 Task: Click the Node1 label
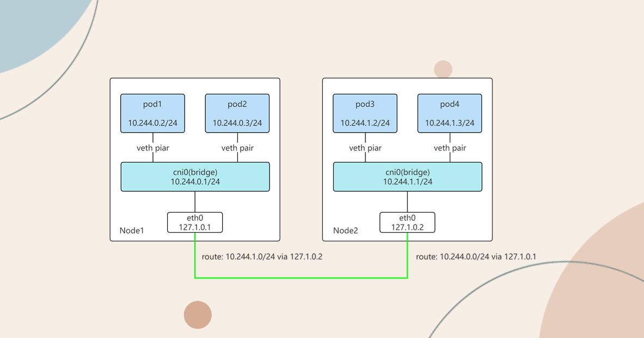coord(132,230)
